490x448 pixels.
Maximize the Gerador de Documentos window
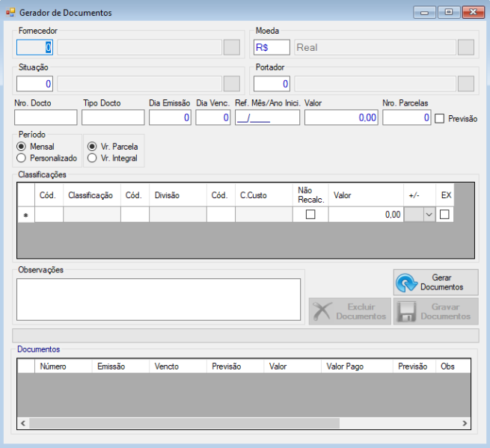click(x=449, y=13)
